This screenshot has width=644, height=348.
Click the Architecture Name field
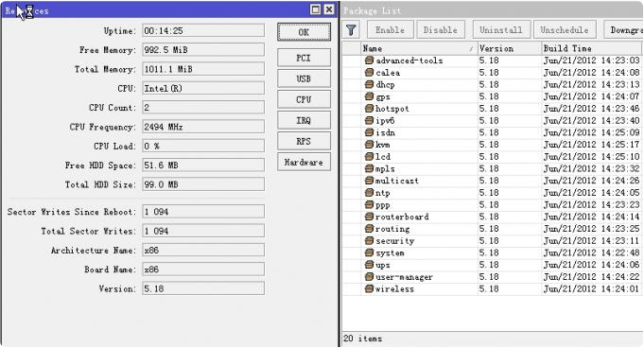point(203,250)
